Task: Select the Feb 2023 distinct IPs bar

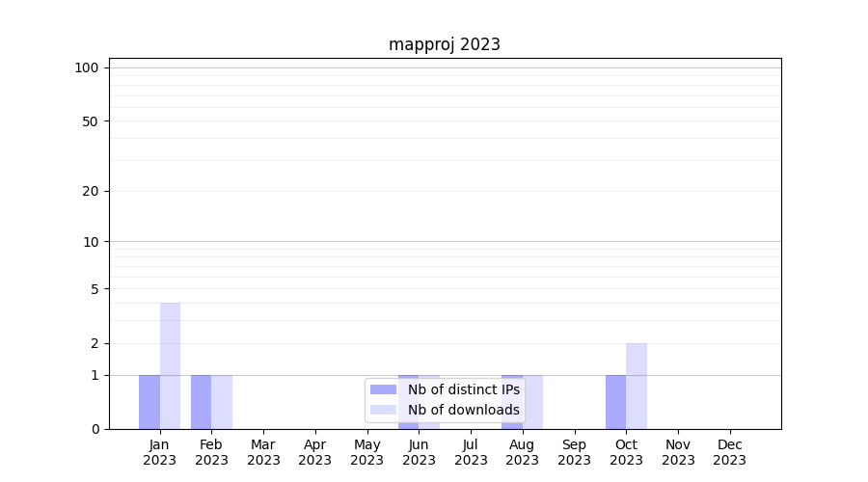Action: (x=201, y=402)
